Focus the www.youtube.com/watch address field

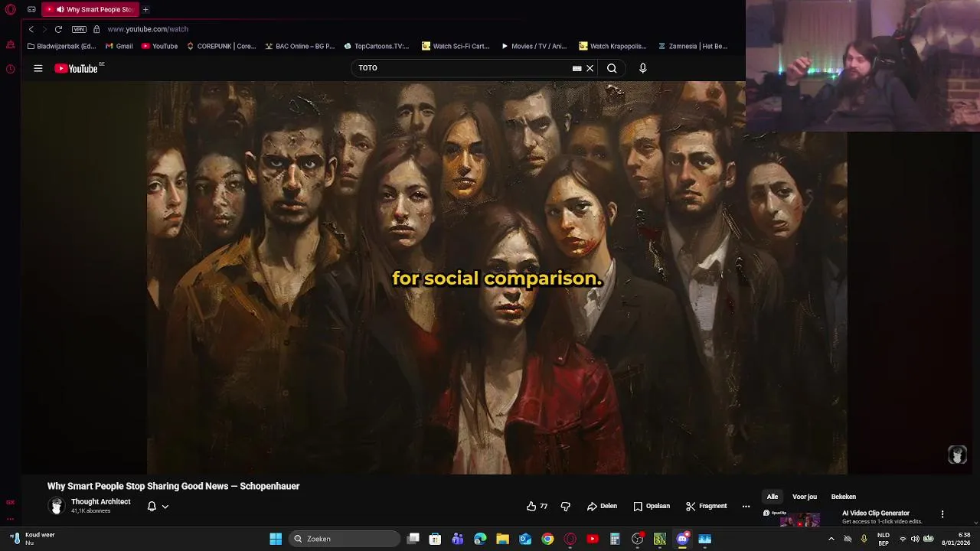(148, 29)
